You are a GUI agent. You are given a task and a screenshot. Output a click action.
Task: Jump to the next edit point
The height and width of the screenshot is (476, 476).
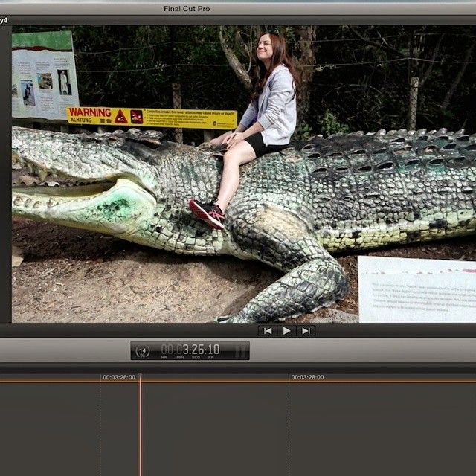pos(305,331)
